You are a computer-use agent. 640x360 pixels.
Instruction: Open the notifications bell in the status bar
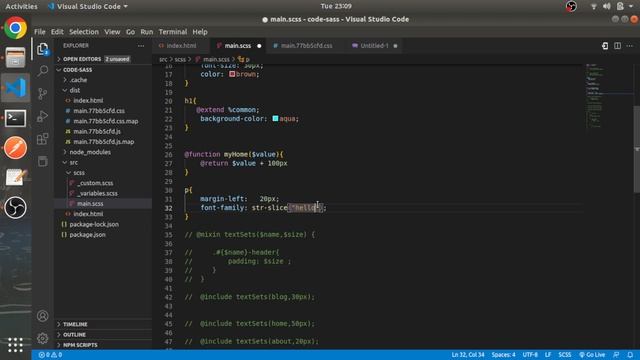pyautogui.click(x=630, y=355)
